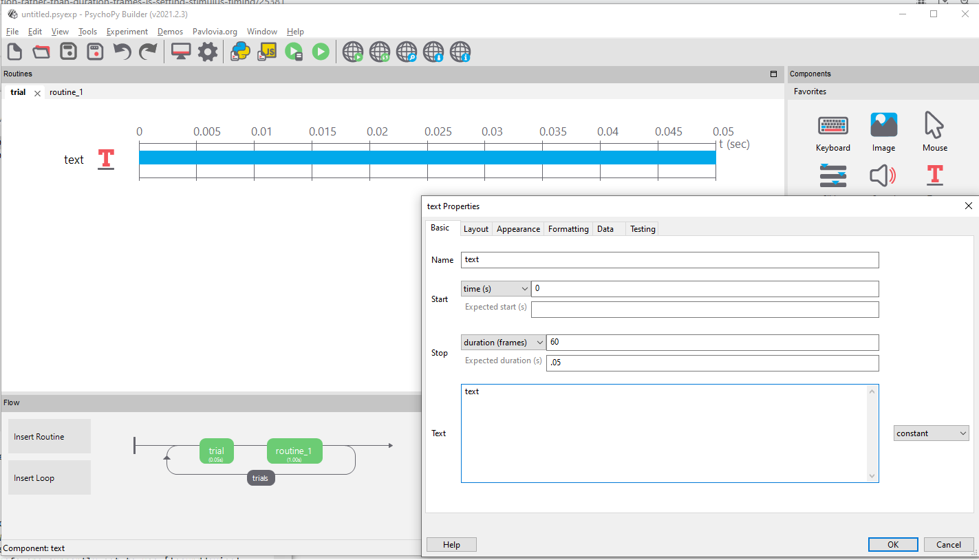Create a new experiment file
Viewport: 979px width, 560px height.
click(x=14, y=52)
